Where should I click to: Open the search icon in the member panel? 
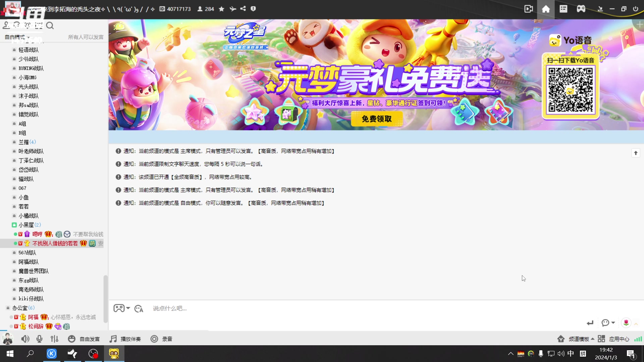point(50,25)
